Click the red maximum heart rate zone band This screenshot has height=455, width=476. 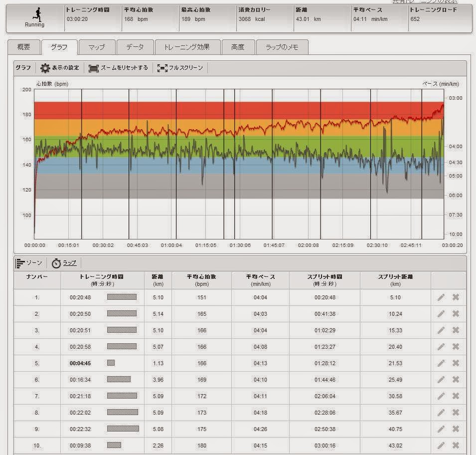pyautogui.click(x=239, y=110)
